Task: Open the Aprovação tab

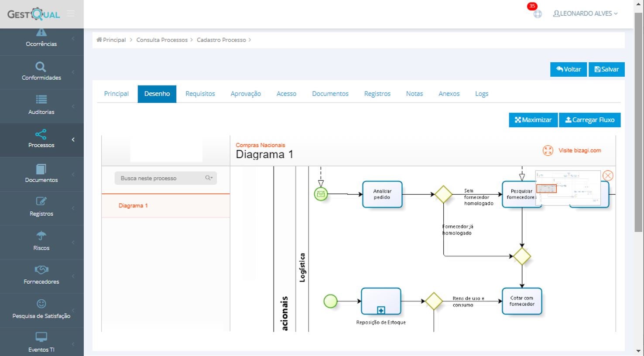Action: [x=246, y=94]
